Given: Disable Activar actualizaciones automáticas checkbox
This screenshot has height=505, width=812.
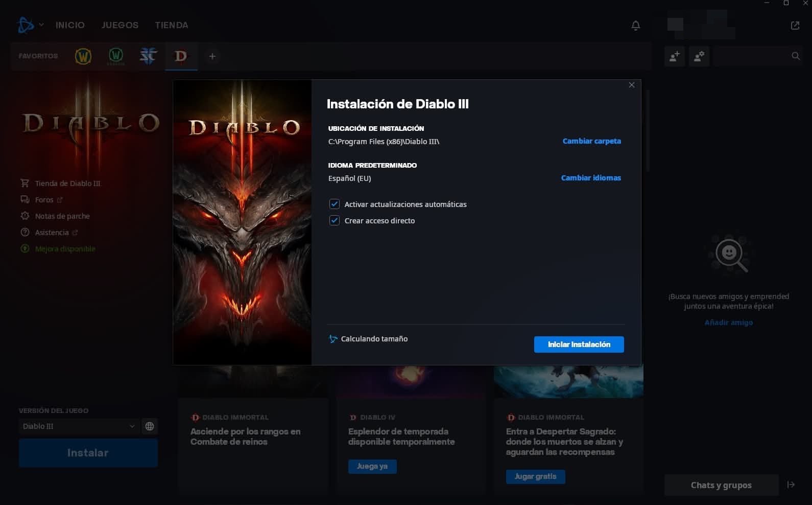Looking at the screenshot, I should tap(335, 204).
